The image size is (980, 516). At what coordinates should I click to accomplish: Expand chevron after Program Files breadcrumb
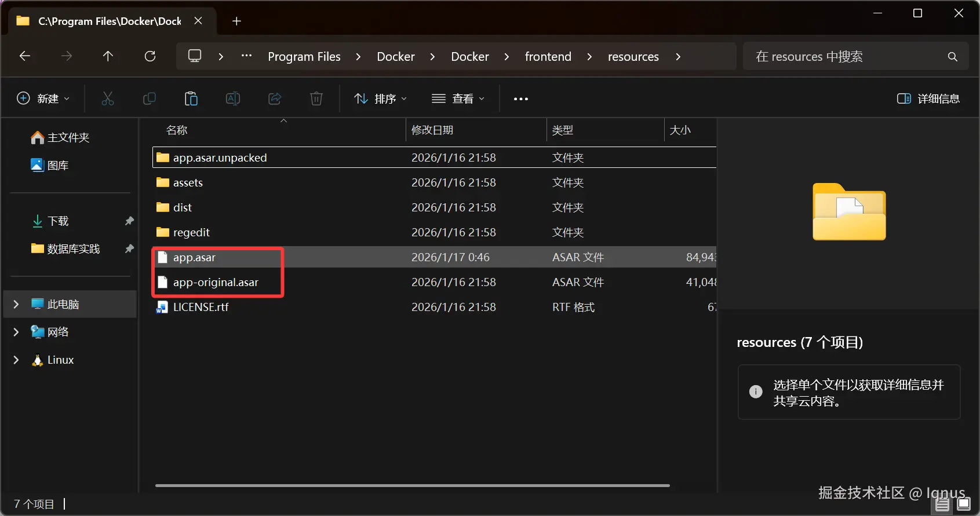[358, 57]
